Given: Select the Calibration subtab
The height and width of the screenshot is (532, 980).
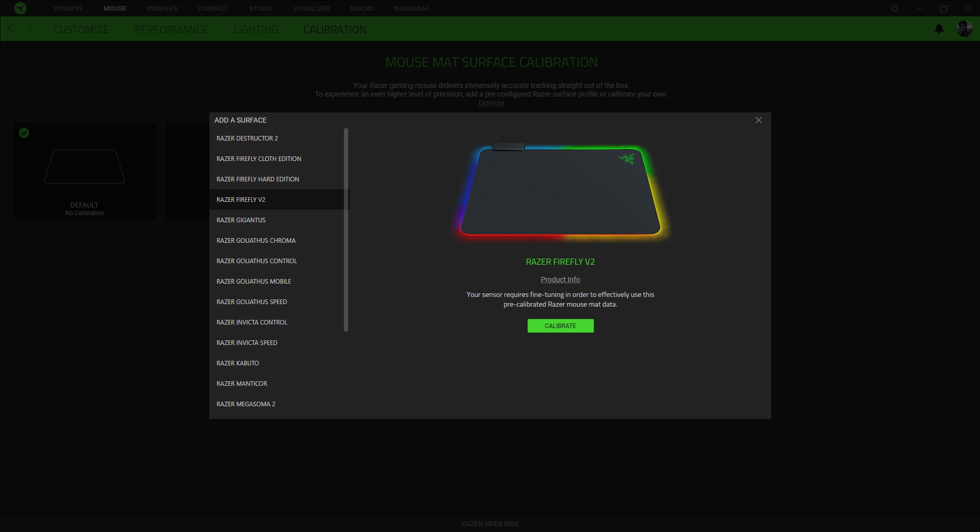Looking at the screenshot, I should [x=334, y=30].
